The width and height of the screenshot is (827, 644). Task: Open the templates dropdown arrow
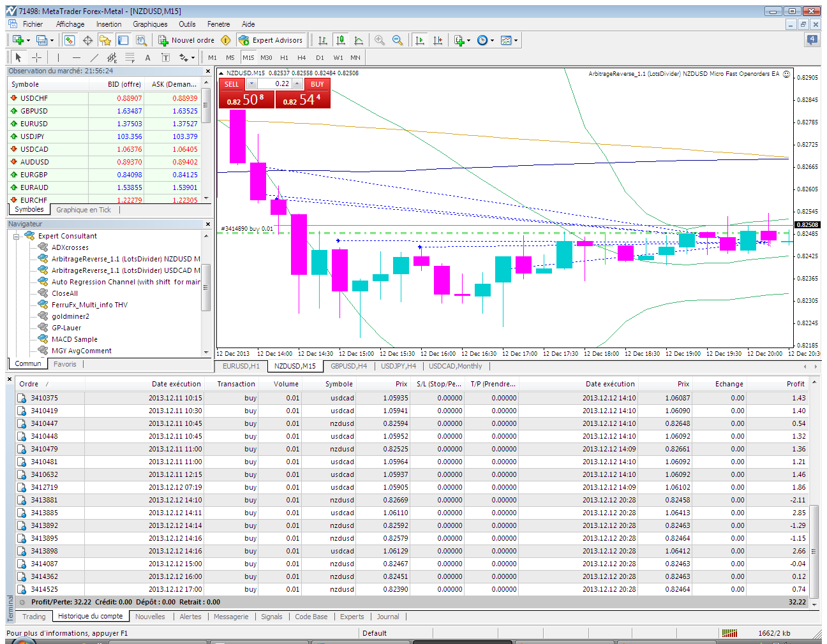point(516,40)
